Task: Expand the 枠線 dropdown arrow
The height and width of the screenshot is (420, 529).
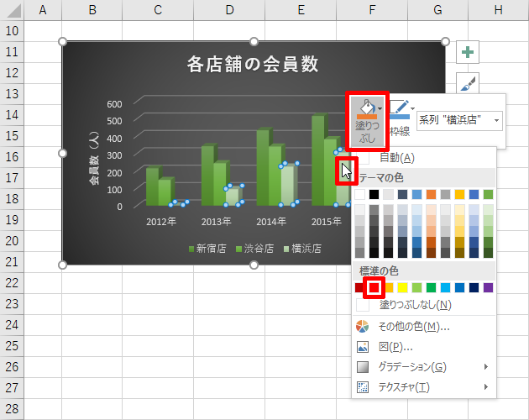Action: pos(412,108)
